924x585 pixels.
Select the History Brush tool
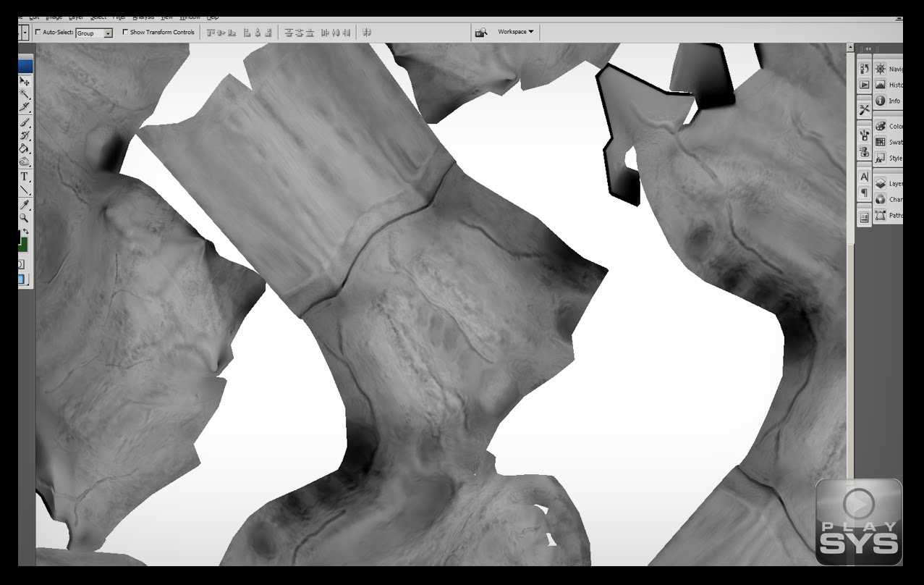click(x=26, y=135)
